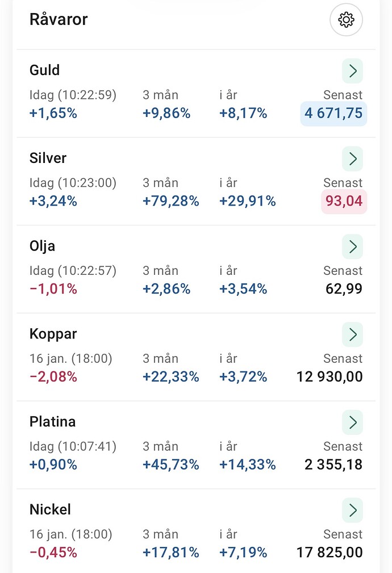
Task: Open the Koppar commodity title
Action: tap(53, 334)
